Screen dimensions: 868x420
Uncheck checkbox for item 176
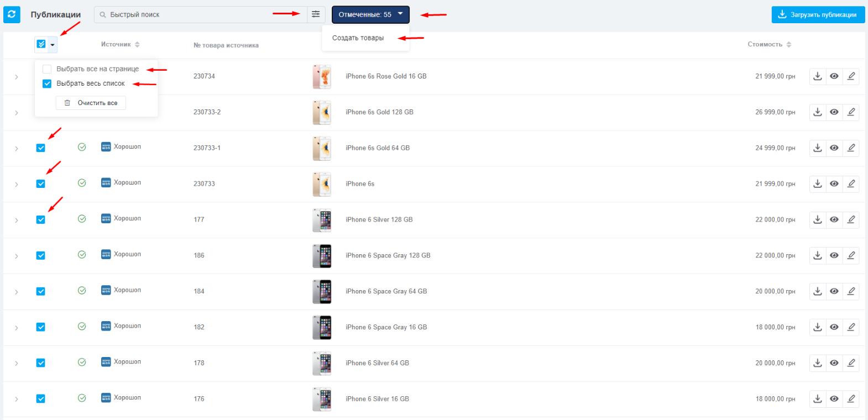pyautogui.click(x=40, y=399)
